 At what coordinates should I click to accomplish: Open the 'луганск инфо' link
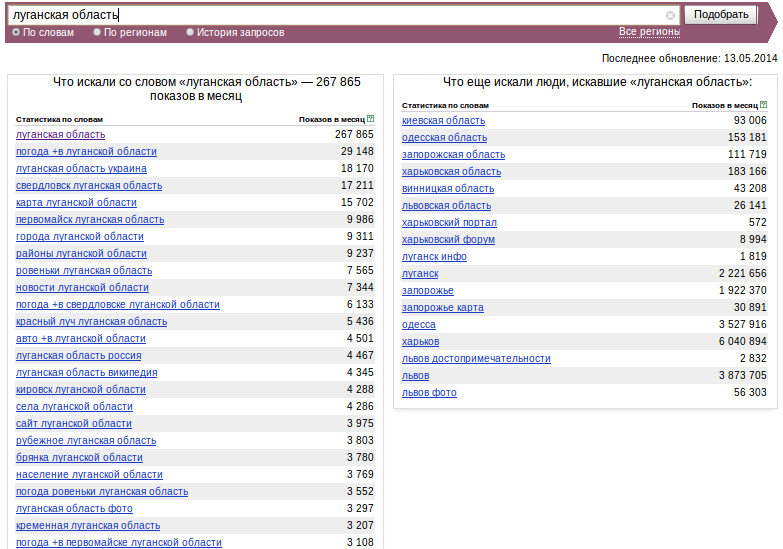(434, 256)
